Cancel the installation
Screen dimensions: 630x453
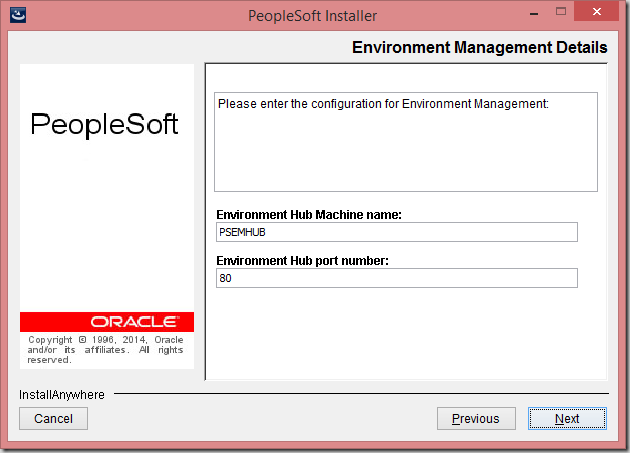tap(53, 418)
